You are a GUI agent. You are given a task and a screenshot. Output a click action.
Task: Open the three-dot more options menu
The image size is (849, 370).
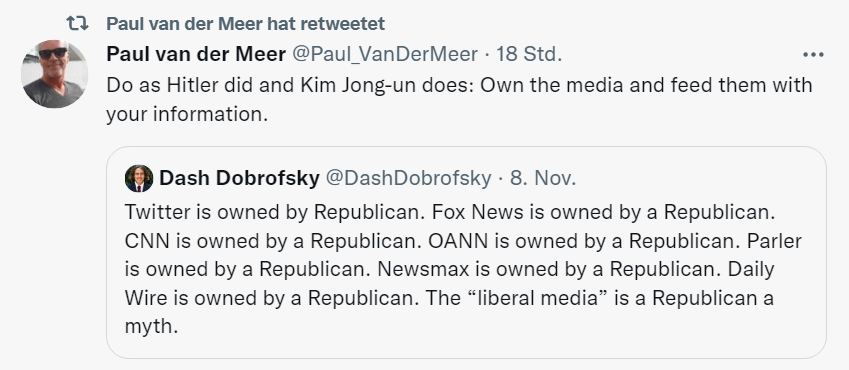click(x=813, y=55)
